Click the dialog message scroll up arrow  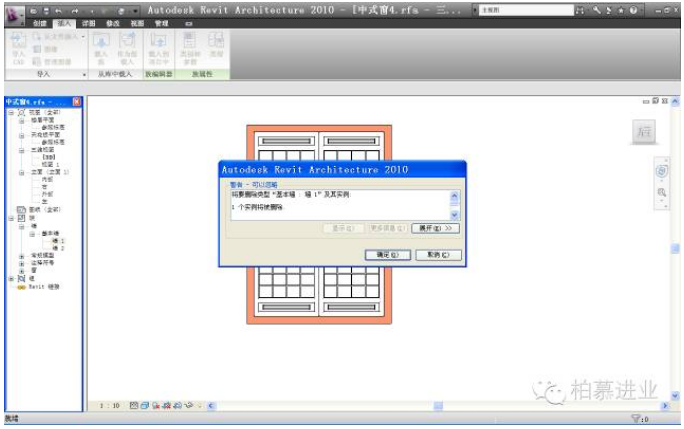pos(454,196)
